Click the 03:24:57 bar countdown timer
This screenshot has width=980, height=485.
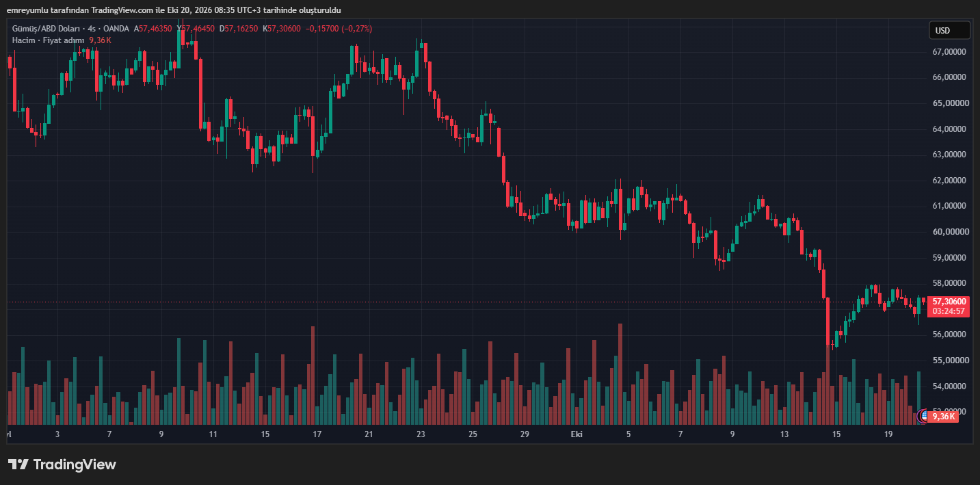pos(949,311)
